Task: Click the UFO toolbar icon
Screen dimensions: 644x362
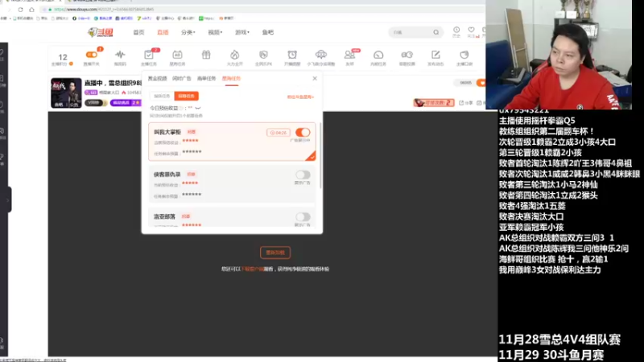Action: (320, 55)
